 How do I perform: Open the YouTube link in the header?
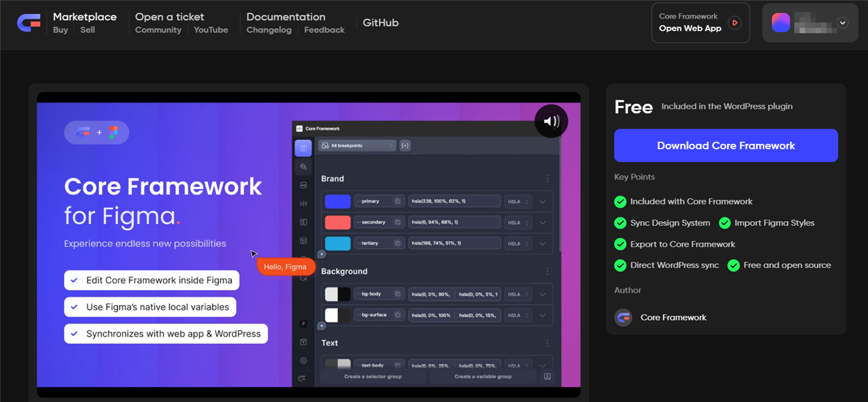[x=211, y=30]
